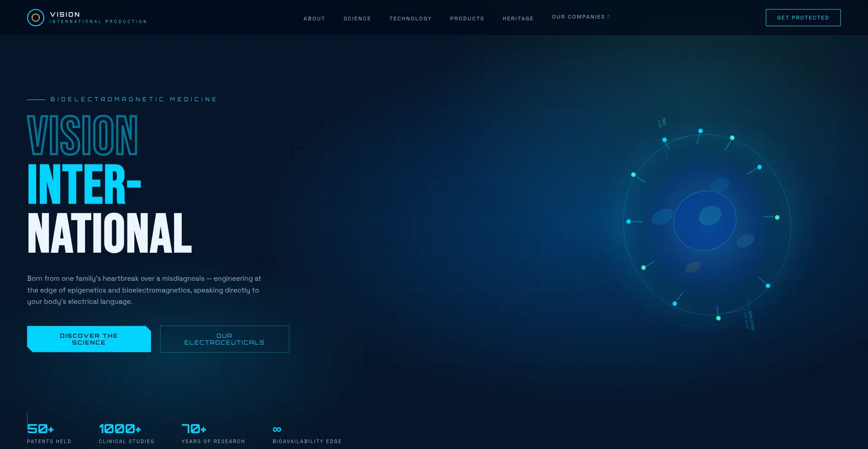The width and height of the screenshot is (868, 449).
Task: Click the Vision International Production brand name
Action: coord(98,18)
